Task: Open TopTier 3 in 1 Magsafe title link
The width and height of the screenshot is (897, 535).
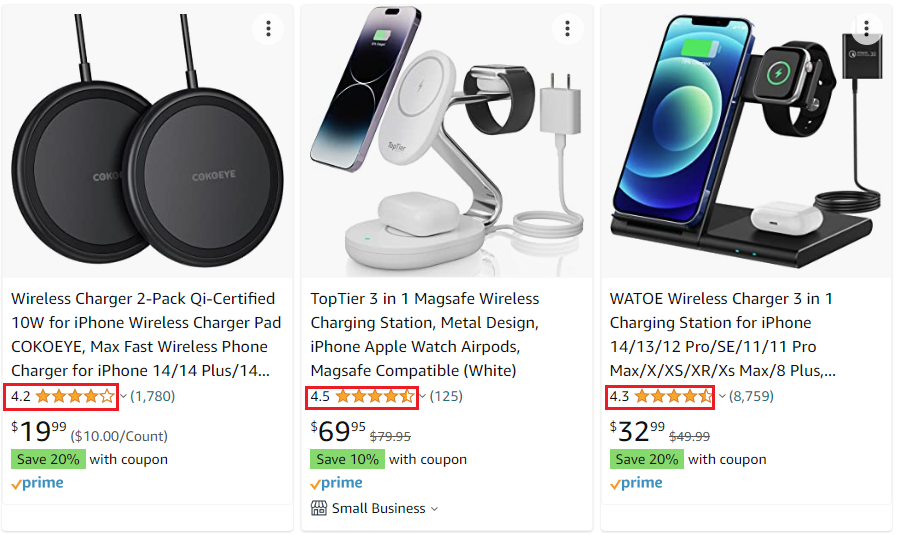Action: tap(425, 334)
